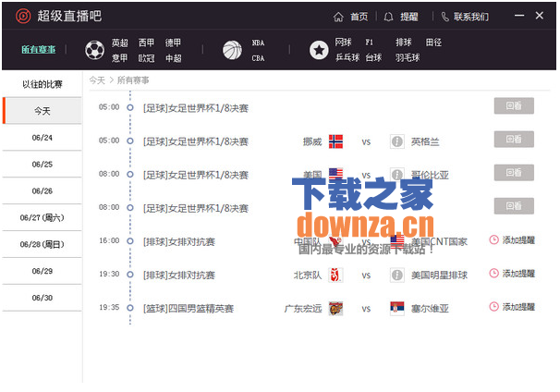Viewport: 560px width, 392px height.
Task: Click Serbia flag icon for 塞尔维亚
Action: [x=396, y=309]
